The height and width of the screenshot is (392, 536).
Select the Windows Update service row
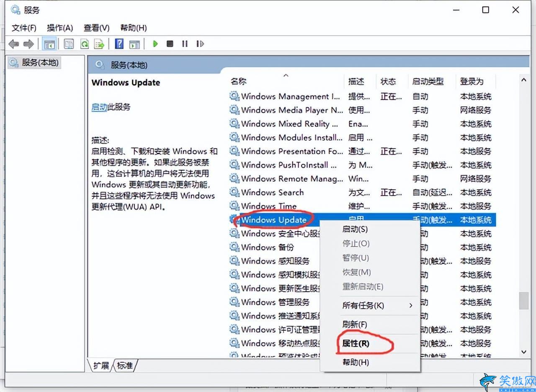click(x=362, y=219)
